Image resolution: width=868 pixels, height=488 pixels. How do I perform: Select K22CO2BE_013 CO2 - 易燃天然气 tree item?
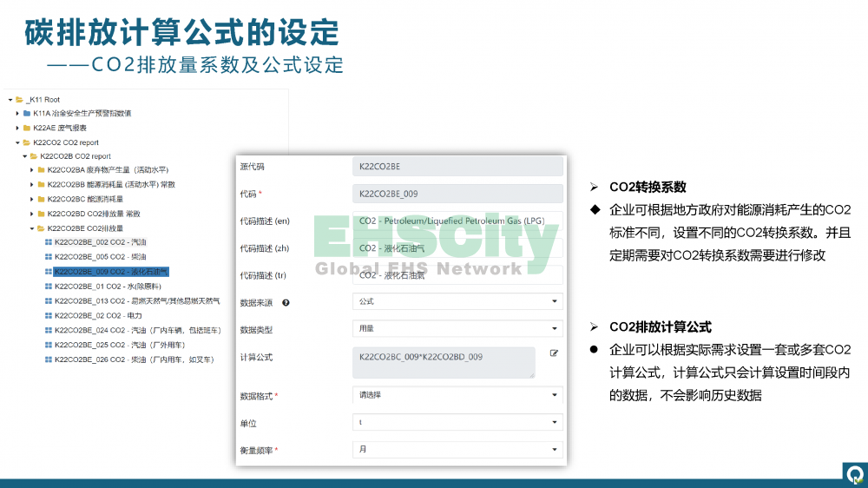coord(130,300)
